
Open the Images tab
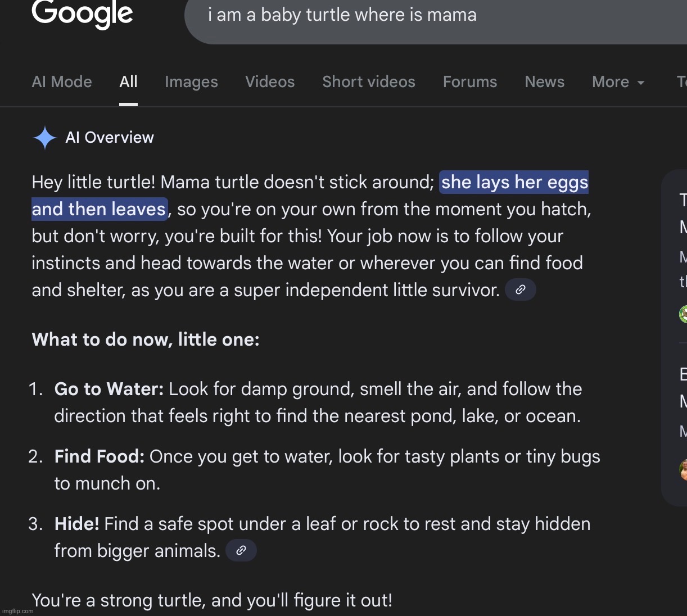coord(191,82)
